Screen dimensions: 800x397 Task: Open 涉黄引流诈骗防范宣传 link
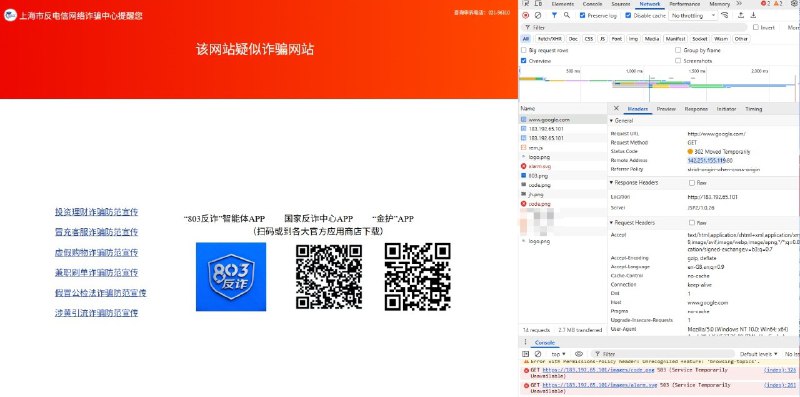(x=96, y=313)
